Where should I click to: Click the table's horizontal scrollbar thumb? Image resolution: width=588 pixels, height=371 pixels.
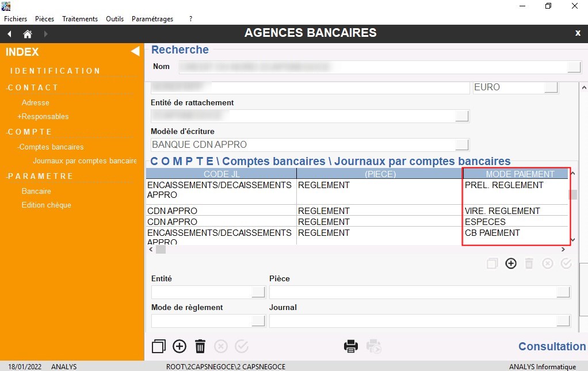coord(161,250)
